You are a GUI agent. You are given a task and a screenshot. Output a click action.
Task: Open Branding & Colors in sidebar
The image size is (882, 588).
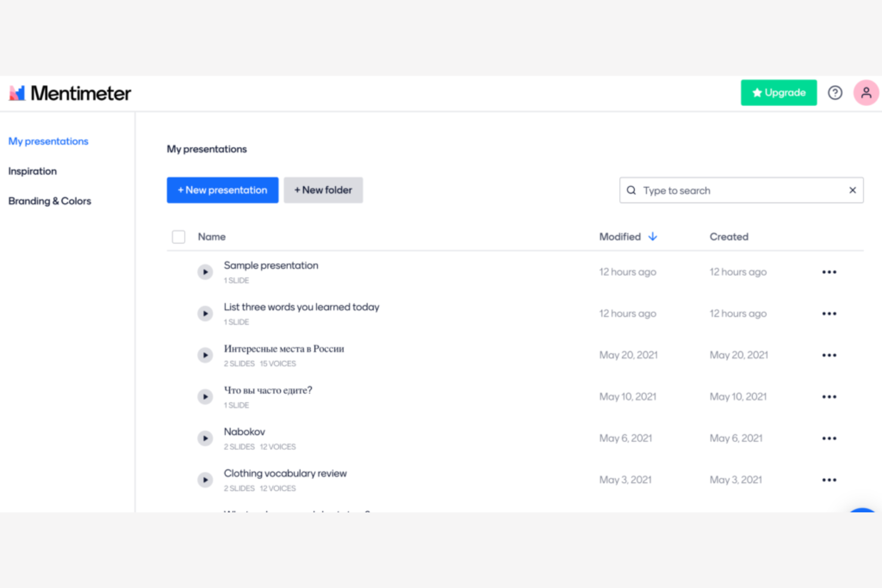point(50,201)
